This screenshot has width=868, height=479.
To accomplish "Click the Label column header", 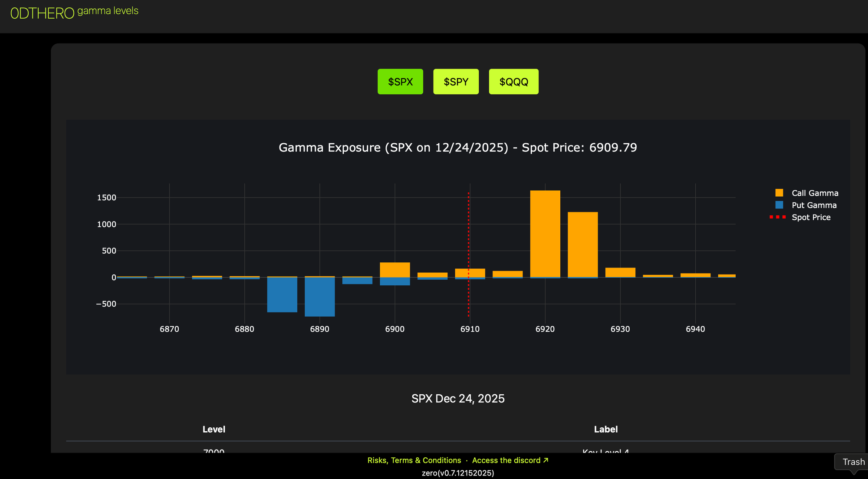I will (605, 429).
